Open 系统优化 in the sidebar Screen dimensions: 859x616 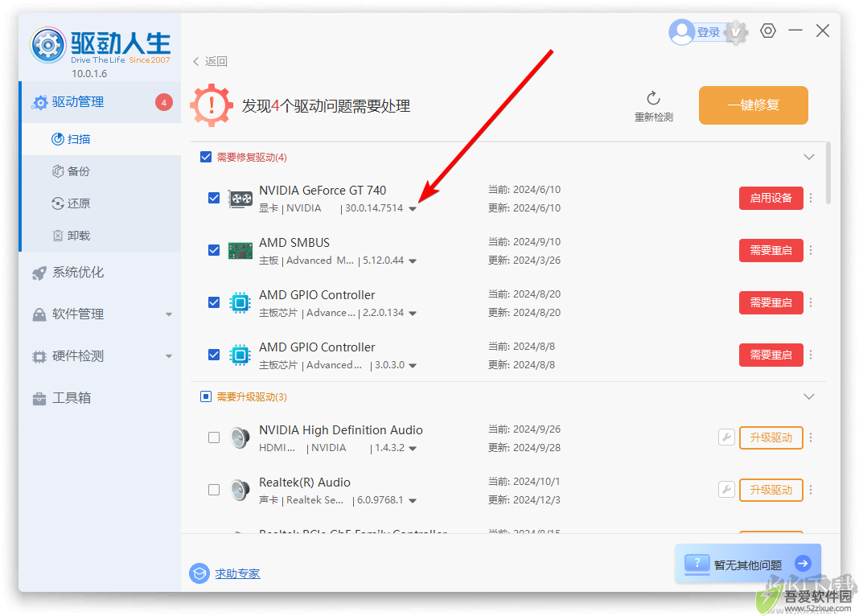click(101, 272)
